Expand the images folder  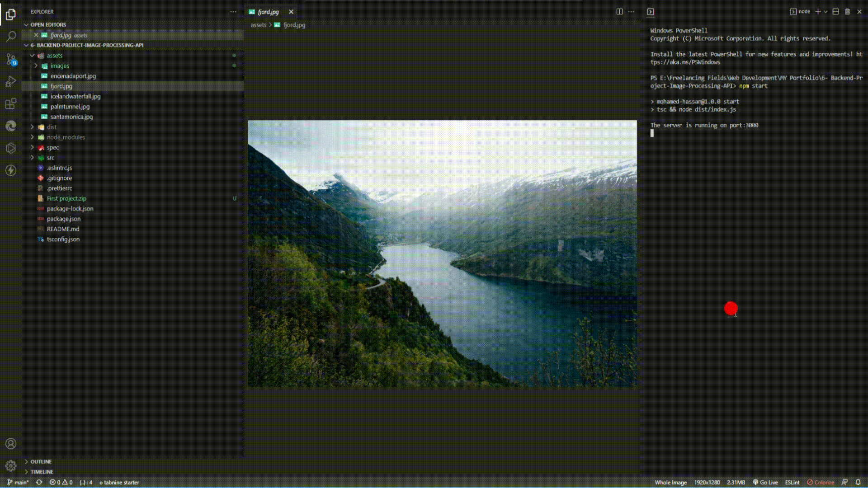[x=36, y=66]
